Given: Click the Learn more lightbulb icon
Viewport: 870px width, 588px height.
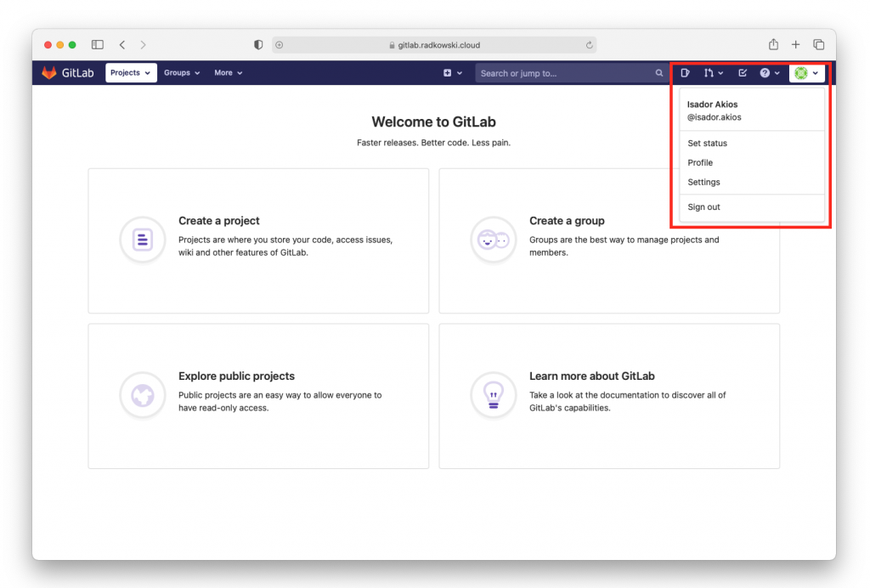Looking at the screenshot, I should (x=494, y=395).
